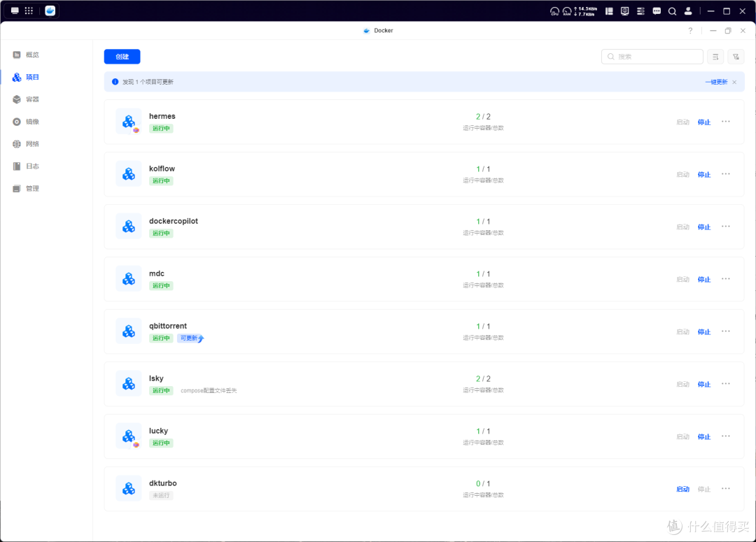This screenshot has width=756, height=542.
Task: Open the split-panel layout icon in top bar
Action: (x=610, y=11)
